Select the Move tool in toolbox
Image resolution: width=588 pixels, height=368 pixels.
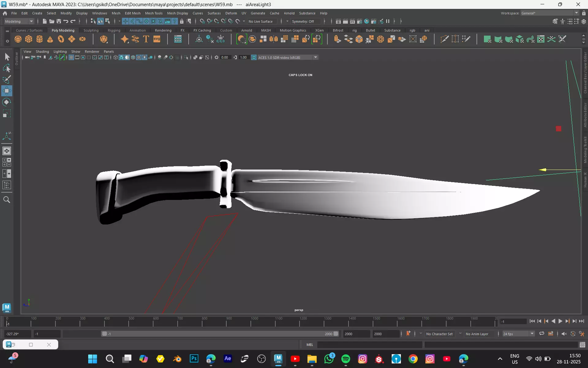[x=7, y=91]
